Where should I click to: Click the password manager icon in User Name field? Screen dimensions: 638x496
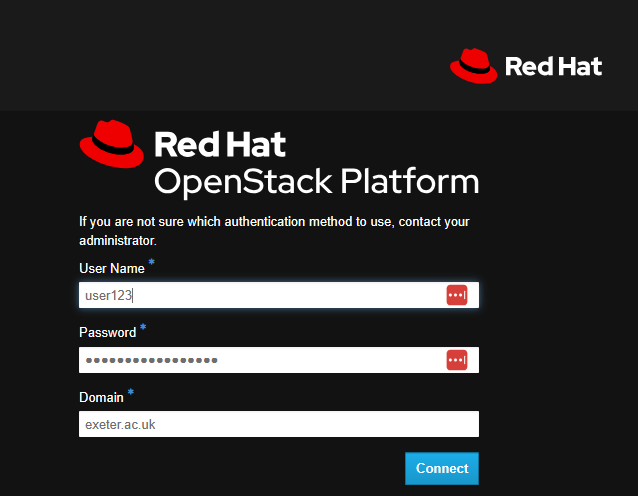457,295
